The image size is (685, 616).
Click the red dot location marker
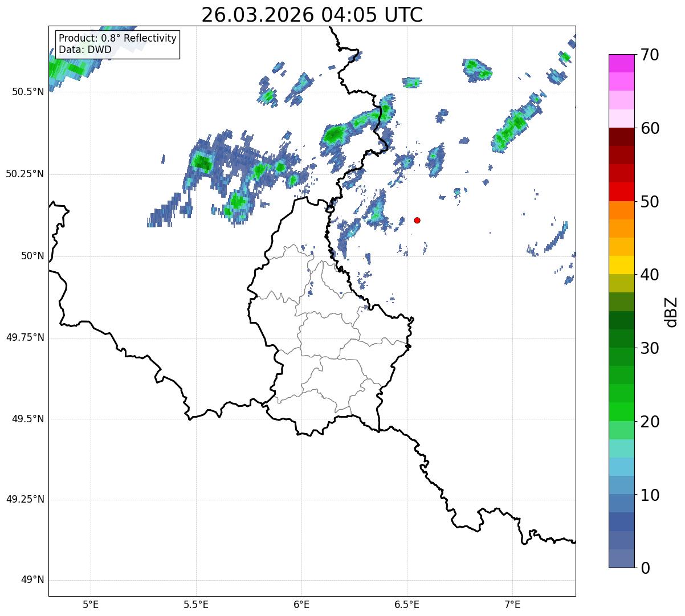coord(417,220)
